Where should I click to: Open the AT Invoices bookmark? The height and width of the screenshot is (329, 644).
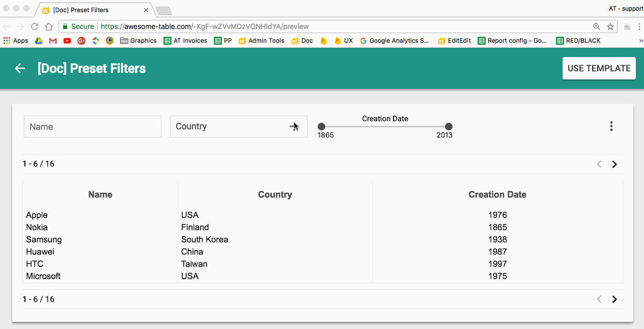[x=185, y=41]
